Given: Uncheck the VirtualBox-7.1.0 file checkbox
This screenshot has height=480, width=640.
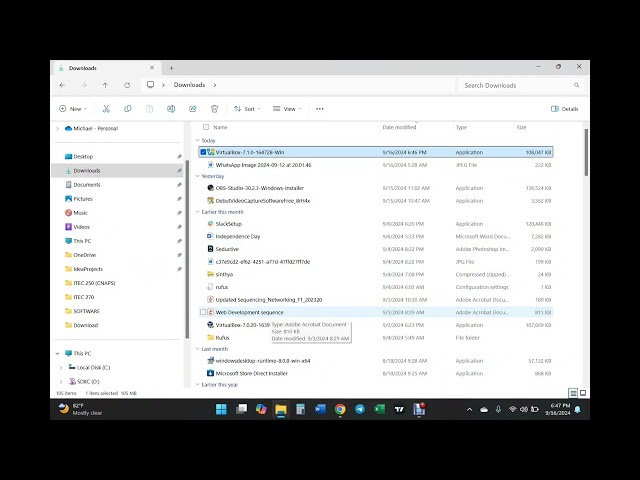Looking at the screenshot, I should click(x=203, y=152).
